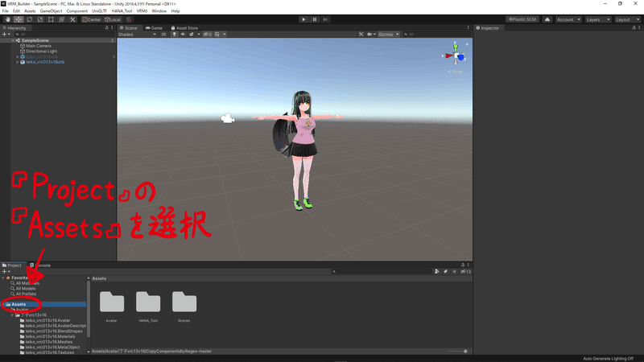Click the red X axis gizmo cone

[x=448, y=56]
